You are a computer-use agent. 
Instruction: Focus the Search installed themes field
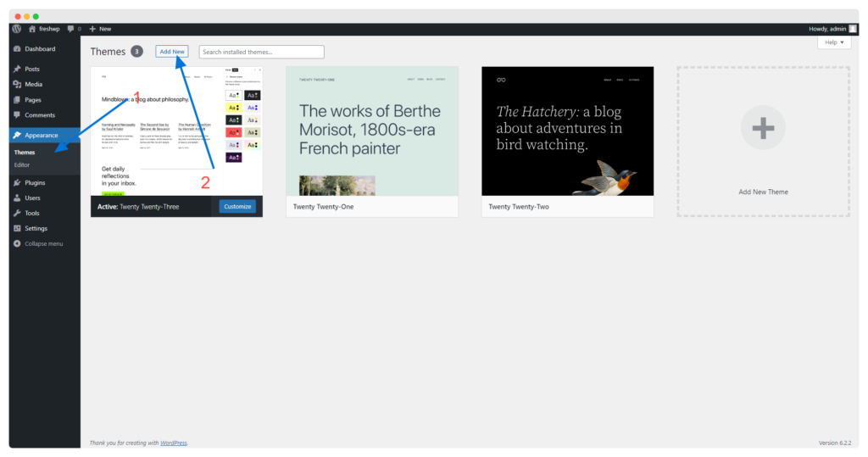coord(261,52)
